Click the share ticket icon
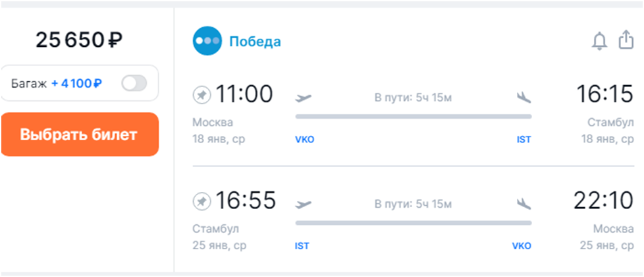The height and width of the screenshot is (277, 644). [x=625, y=41]
